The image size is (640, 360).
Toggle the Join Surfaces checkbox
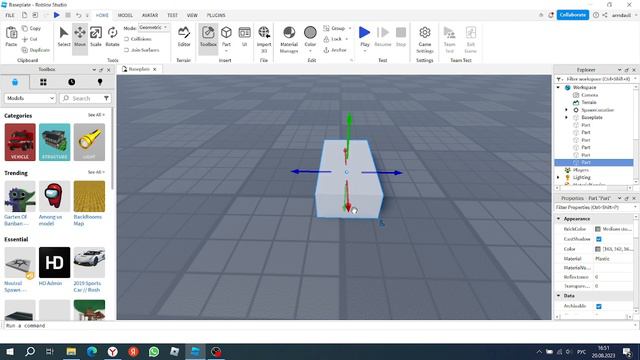click(x=127, y=50)
